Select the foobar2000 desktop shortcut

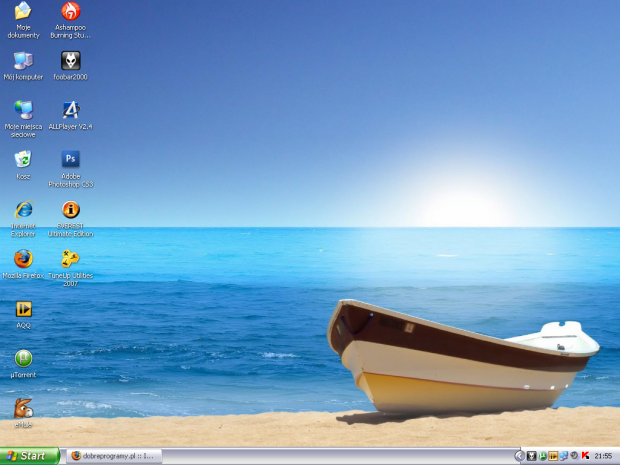71,61
